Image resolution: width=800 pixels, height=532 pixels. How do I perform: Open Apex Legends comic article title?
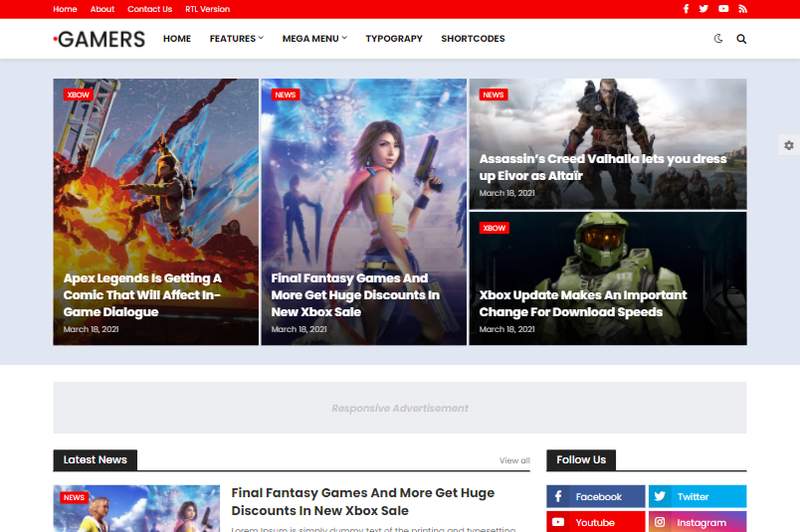click(x=142, y=294)
